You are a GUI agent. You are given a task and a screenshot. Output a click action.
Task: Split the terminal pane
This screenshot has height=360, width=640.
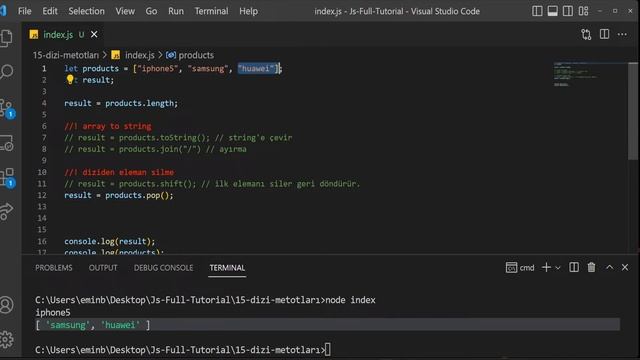click(574, 267)
